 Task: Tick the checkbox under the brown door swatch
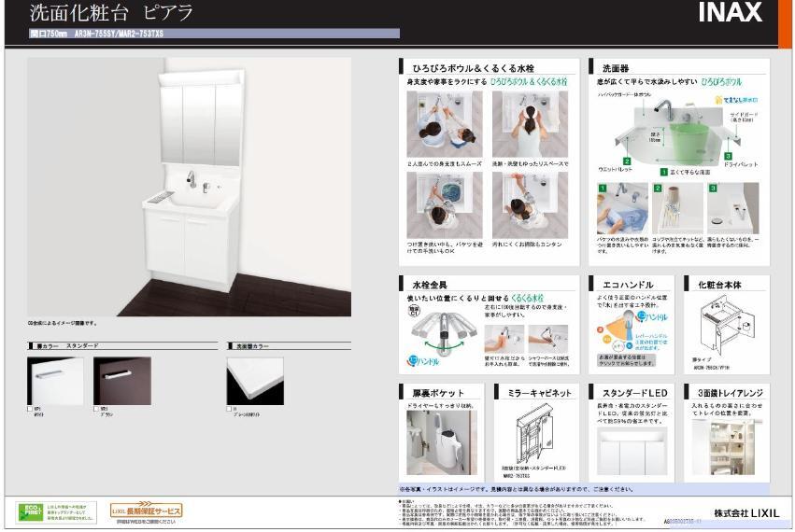click(96, 409)
